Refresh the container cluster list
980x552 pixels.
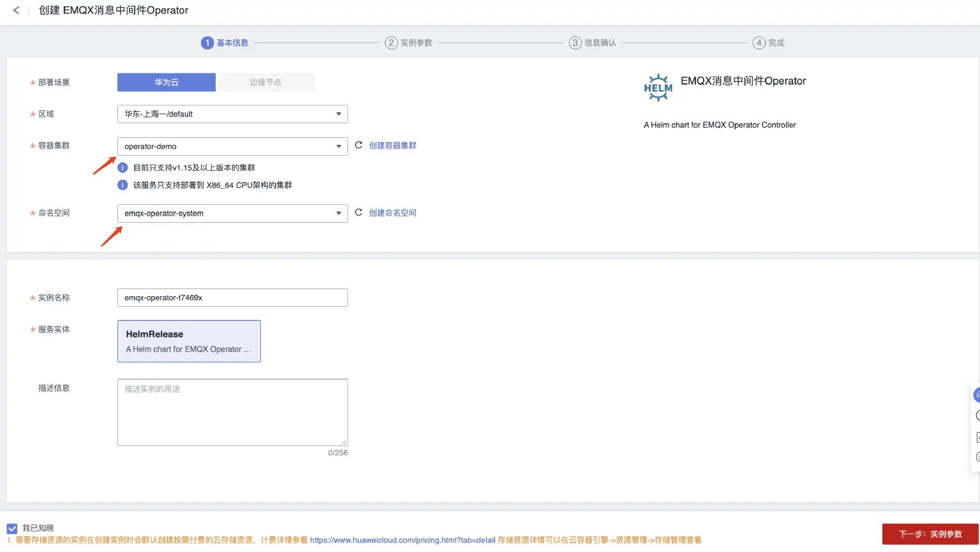click(x=359, y=145)
